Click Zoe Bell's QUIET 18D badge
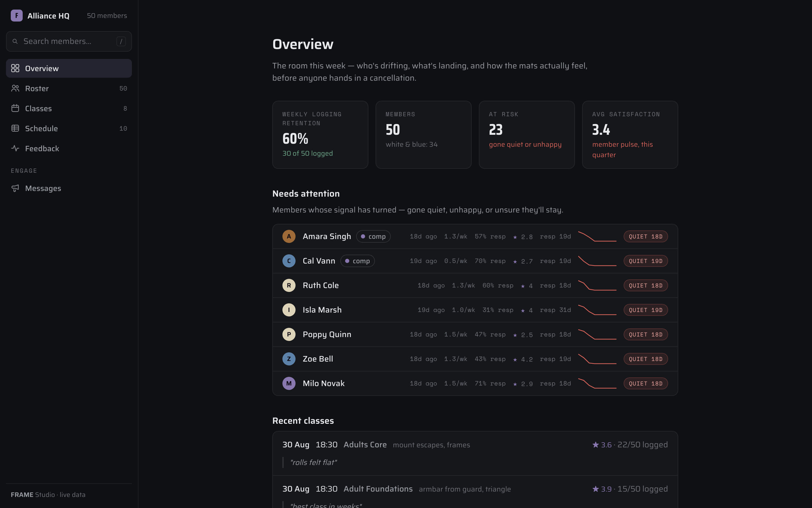The image size is (812, 508). (646, 359)
